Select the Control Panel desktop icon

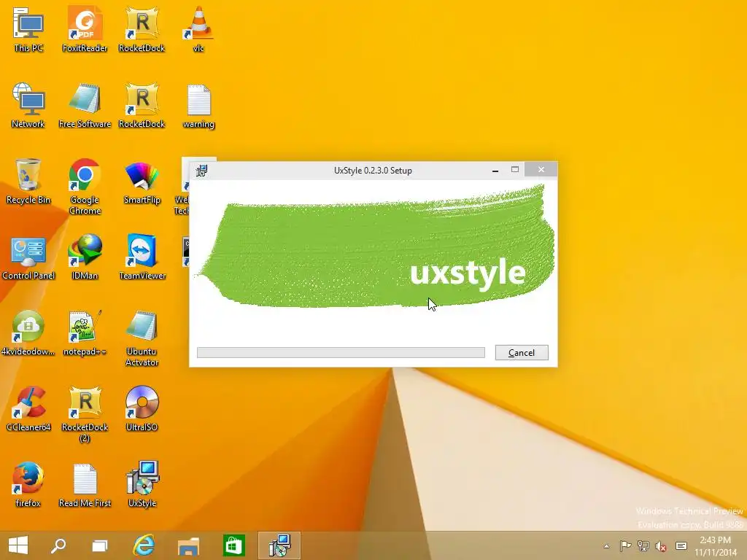[x=28, y=257]
